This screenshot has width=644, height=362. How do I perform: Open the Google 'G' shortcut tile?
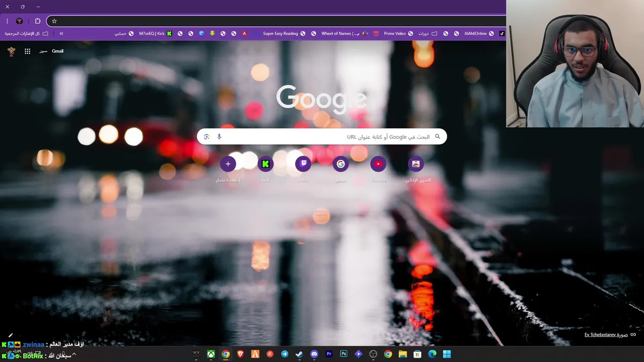coord(341,164)
